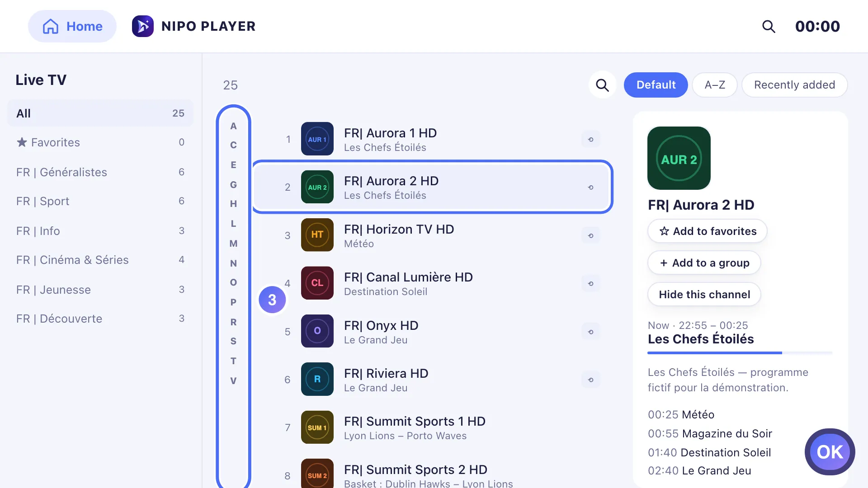Open channel list search magnifier
Viewport: 868px width, 488px height.
602,85
